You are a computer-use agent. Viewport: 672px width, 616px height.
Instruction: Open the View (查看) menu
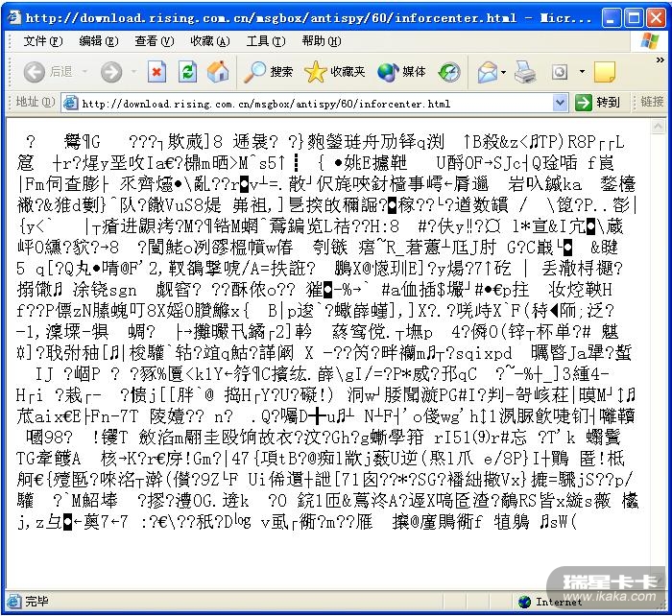pos(155,41)
